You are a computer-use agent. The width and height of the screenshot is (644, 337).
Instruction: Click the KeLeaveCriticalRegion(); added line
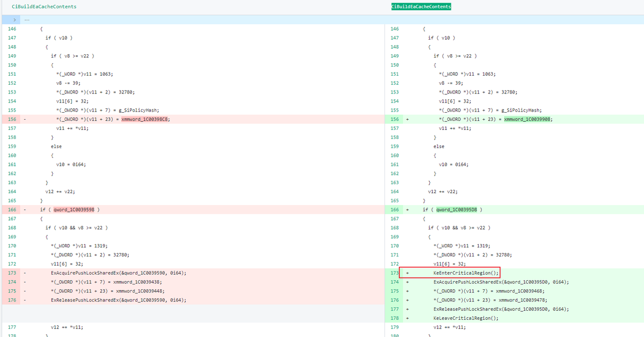[466, 318]
